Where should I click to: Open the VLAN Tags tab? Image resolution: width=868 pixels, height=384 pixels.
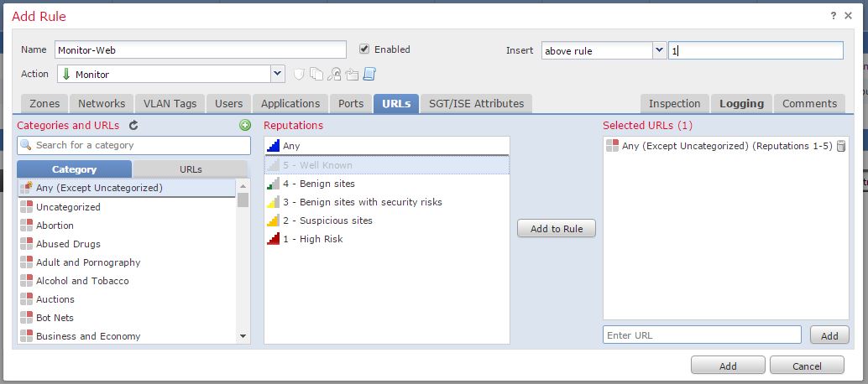[x=170, y=104]
